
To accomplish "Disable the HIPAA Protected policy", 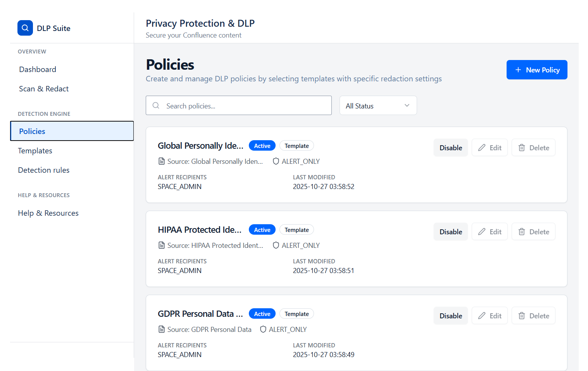I will [451, 232].
